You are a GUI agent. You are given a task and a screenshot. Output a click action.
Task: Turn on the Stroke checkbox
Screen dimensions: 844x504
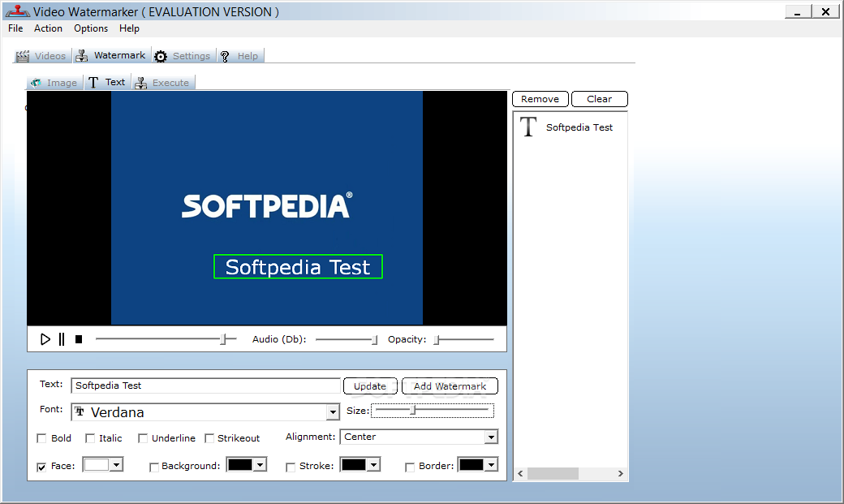tap(291, 467)
